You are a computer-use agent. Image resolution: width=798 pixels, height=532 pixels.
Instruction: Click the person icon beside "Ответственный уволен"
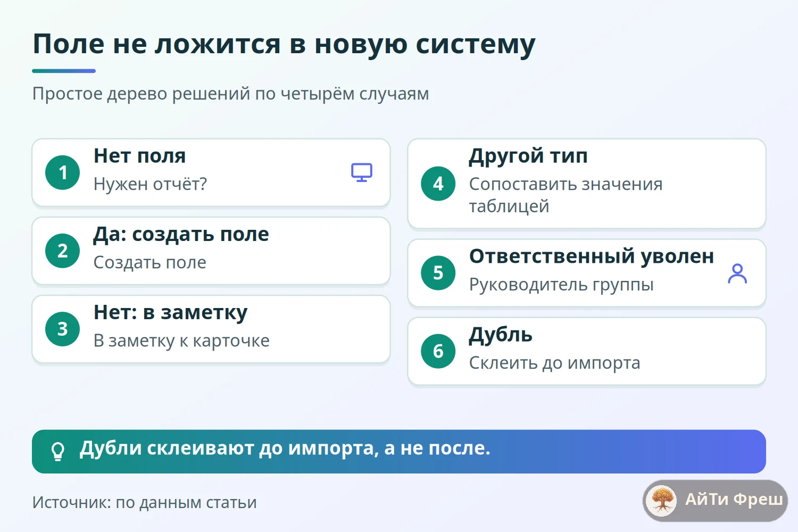(737, 273)
